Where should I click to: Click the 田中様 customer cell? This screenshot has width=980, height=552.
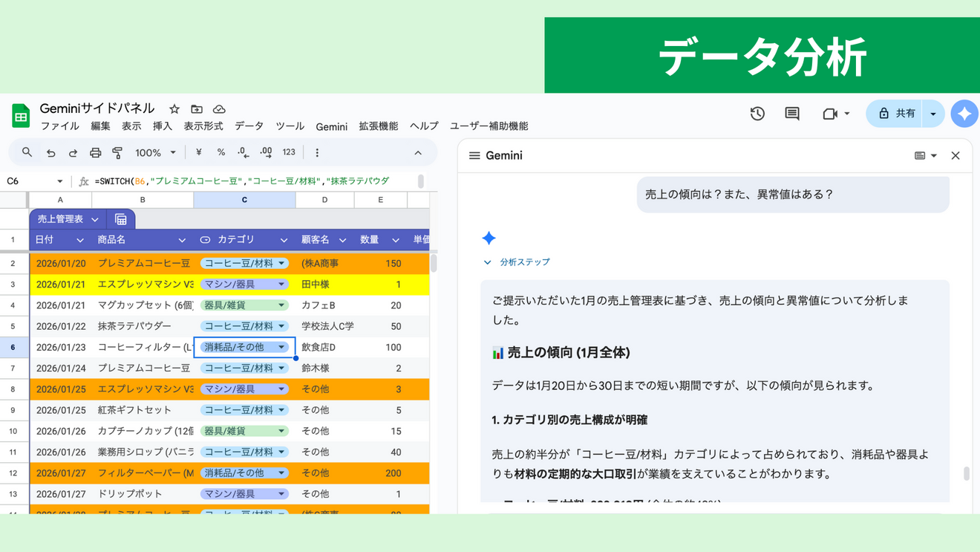click(324, 285)
